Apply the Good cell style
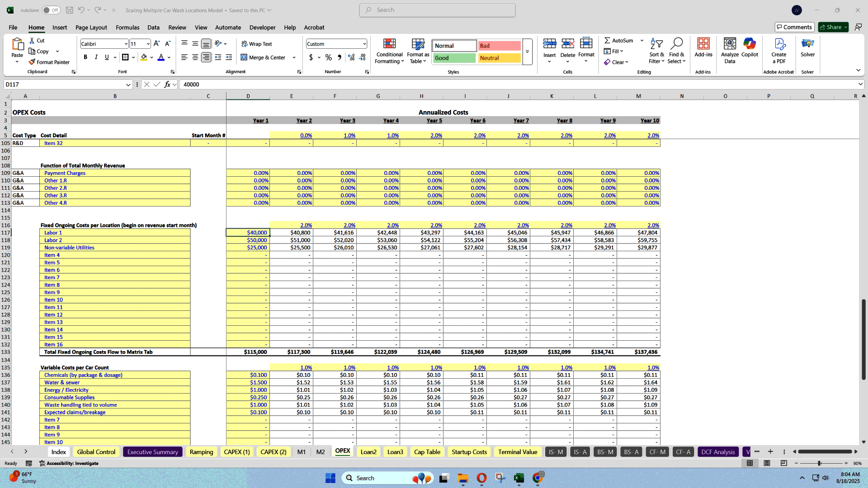This screenshot has width=868, height=488. (x=454, y=58)
